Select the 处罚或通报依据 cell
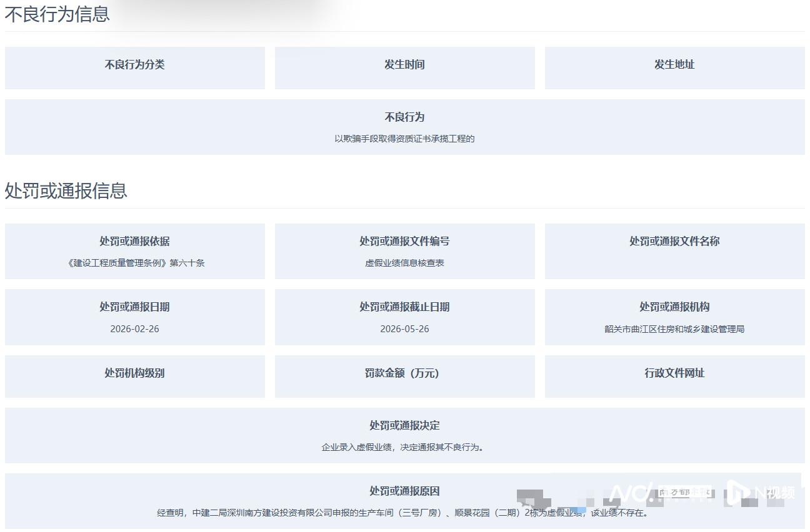The height and width of the screenshot is (532, 810). [135, 240]
